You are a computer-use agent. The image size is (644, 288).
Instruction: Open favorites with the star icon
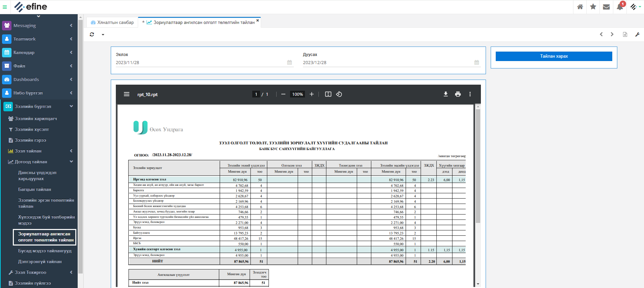593,7
